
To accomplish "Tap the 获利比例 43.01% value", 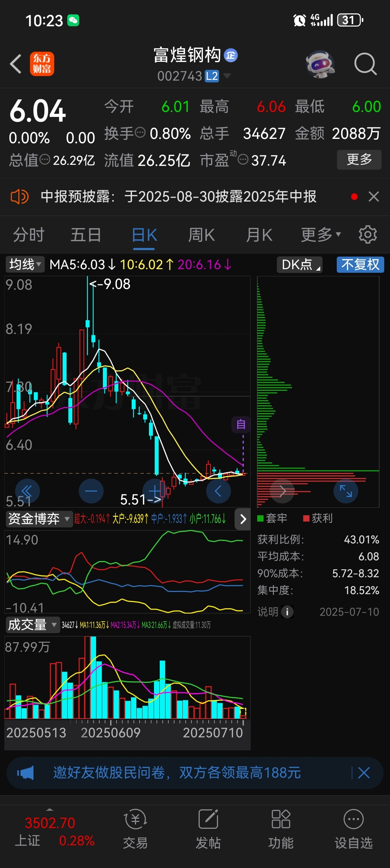I will tap(361, 539).
